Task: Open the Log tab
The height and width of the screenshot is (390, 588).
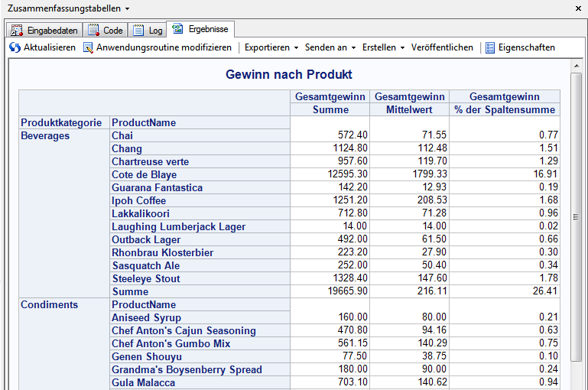Action: pyautogui.click(x=148, y=30)
